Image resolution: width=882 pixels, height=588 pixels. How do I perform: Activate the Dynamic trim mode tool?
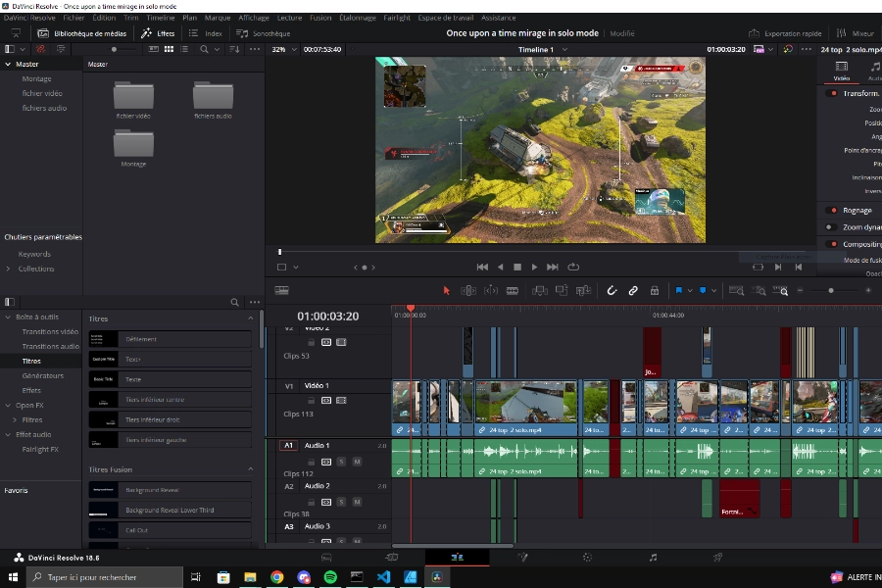tap(491, 290)
